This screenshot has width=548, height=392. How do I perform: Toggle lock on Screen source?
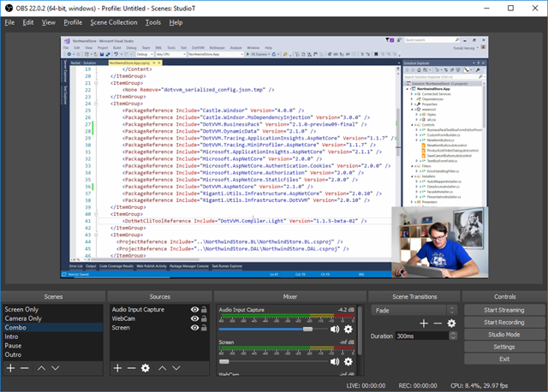(x=204, y=328)
